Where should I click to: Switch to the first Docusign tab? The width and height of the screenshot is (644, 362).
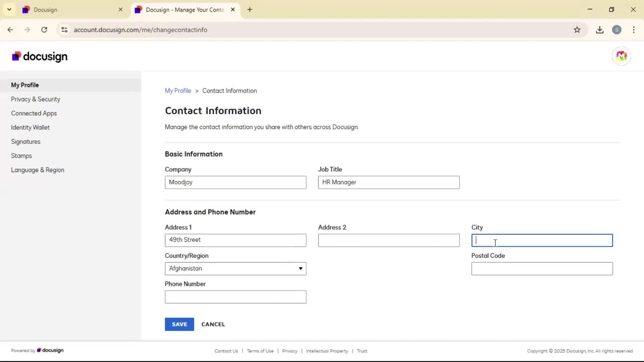click(73, 10)
